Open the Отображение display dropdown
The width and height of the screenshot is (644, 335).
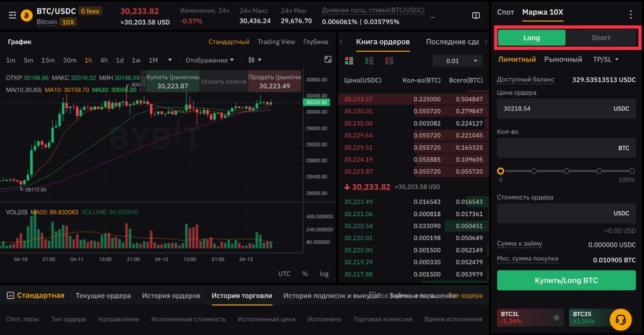(x=209, y=60)
